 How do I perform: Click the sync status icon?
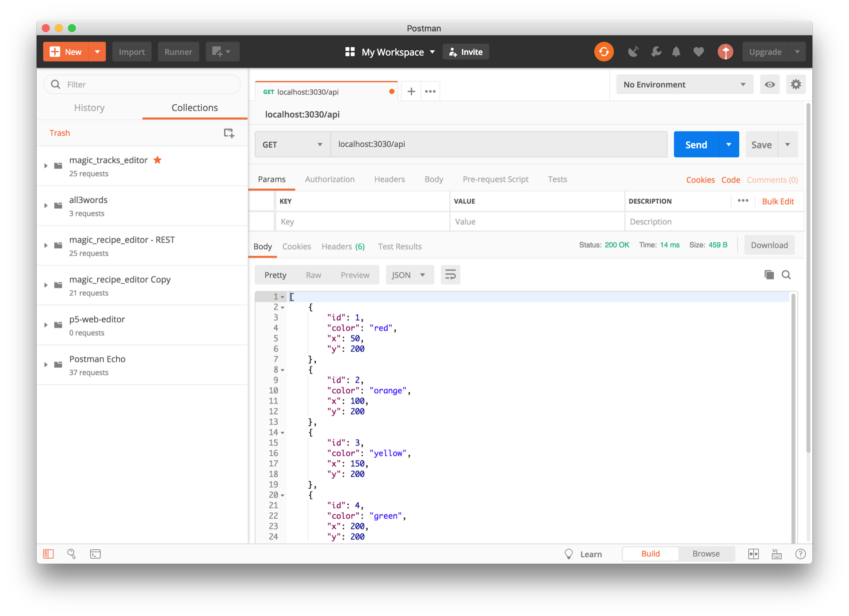click(604, 52)
